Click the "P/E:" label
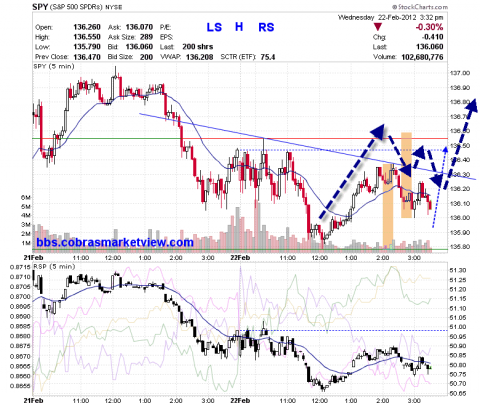The image size is (480, 406). click(165, 27)
